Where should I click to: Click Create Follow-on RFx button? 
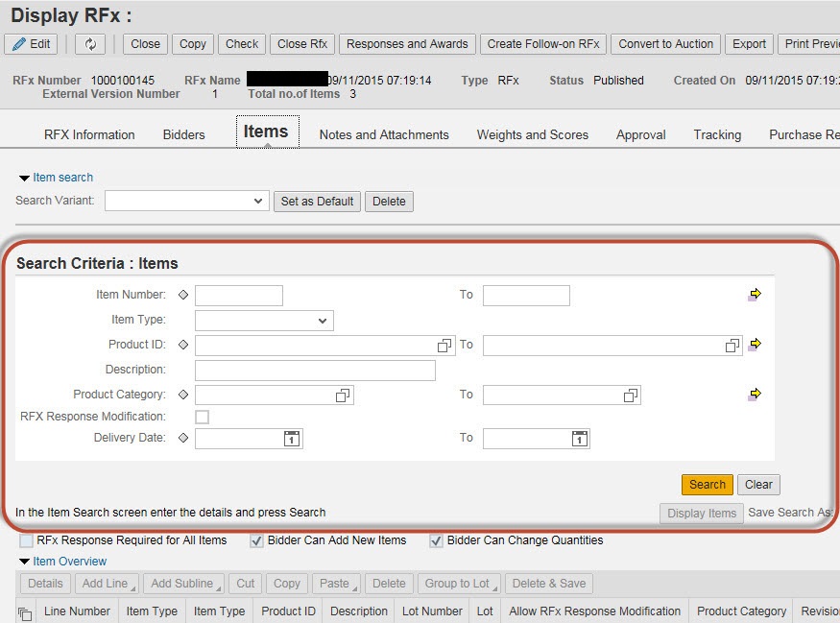pos(543,44)
